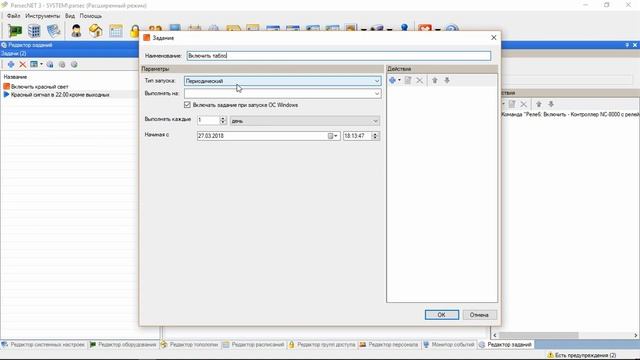Open the Вид menu
Image resolution: width=640 pixels, height=360 pixels.
click(x=70, y=16)
